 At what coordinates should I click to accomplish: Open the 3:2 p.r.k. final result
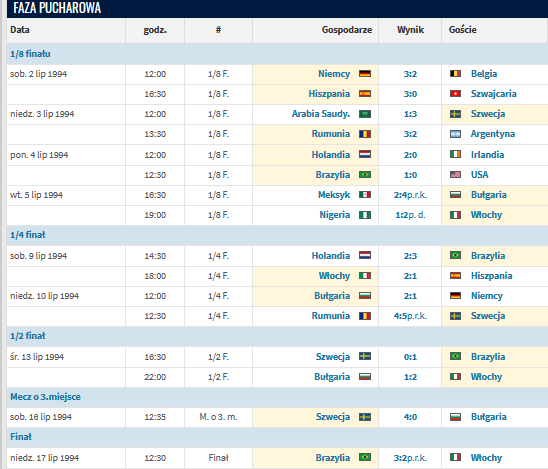410,458
